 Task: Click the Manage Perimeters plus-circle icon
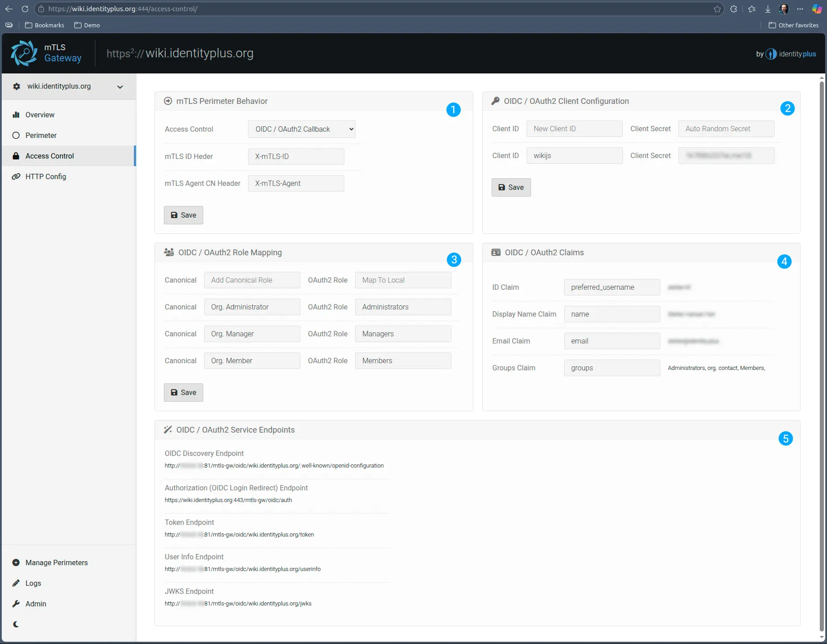pos(16,562)
